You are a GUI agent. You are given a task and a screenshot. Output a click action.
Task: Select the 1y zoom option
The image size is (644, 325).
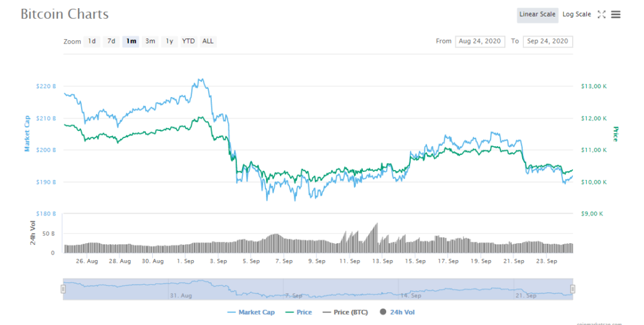tap(169, 41)
